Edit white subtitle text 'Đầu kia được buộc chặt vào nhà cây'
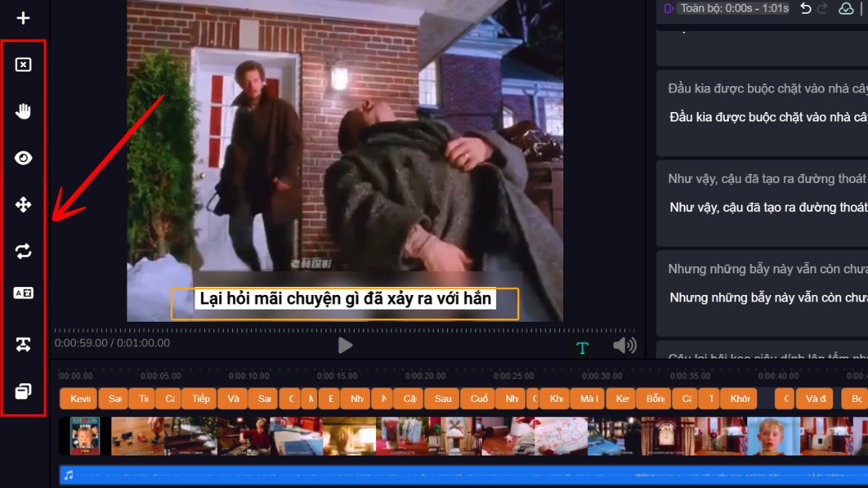Image resolution: width=868 pixels, height=488 pixels. 768,117
